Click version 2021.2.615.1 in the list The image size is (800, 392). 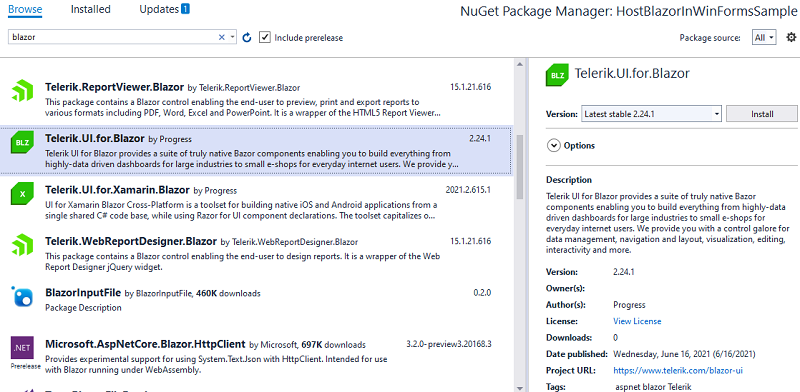click(468, 190)
